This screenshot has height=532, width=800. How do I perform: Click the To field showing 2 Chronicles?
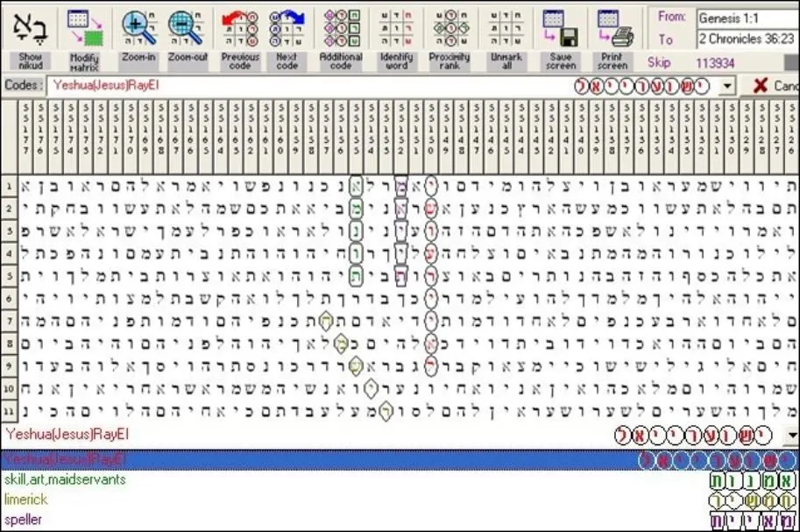(748, 39)
